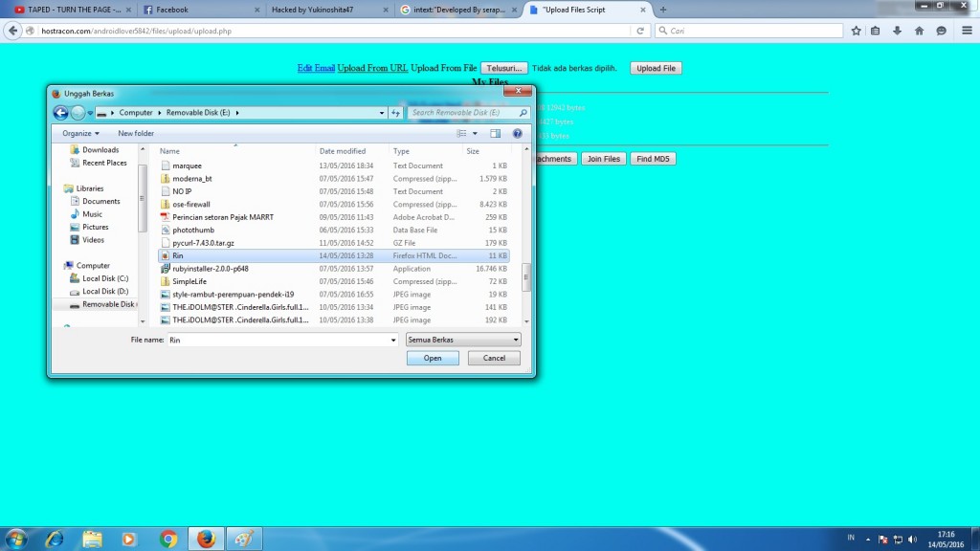Refresh the Removable Disk folder listing
Image resolution: width=980 pixels, height=551 pixels.
click(395, 113)
